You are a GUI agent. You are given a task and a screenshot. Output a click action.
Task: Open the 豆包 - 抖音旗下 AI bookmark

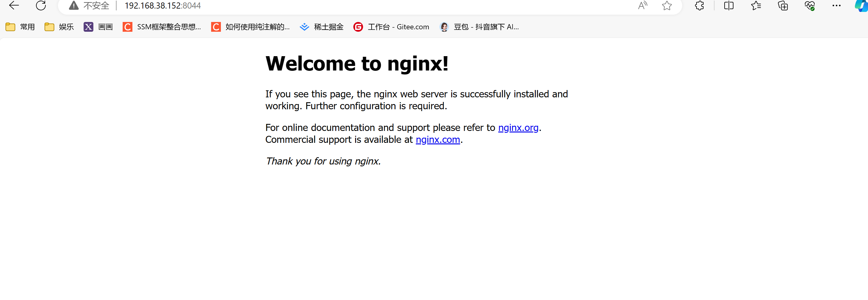479,27
